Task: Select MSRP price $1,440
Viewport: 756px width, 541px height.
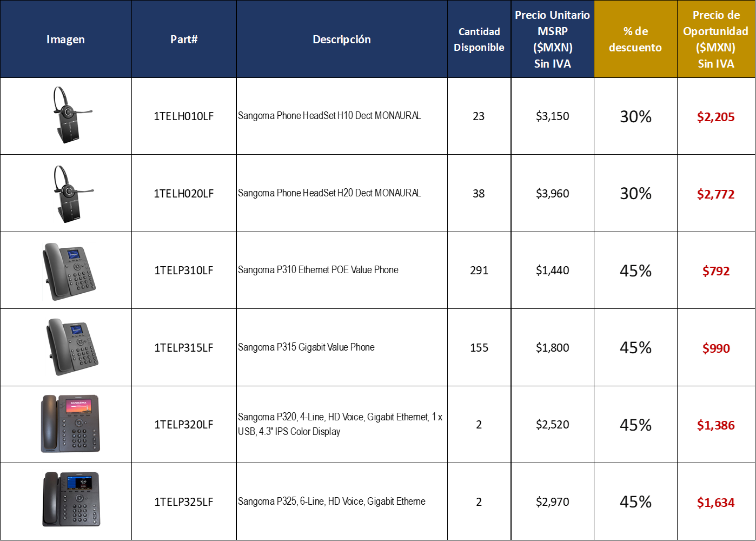Action: coord(553,270)
